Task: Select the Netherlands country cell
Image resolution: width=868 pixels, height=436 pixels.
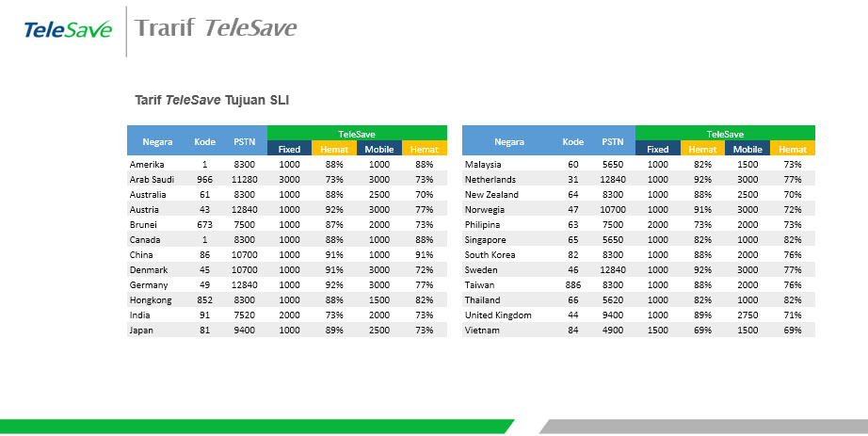Action: pyautogui.click(x=490, y=180)
